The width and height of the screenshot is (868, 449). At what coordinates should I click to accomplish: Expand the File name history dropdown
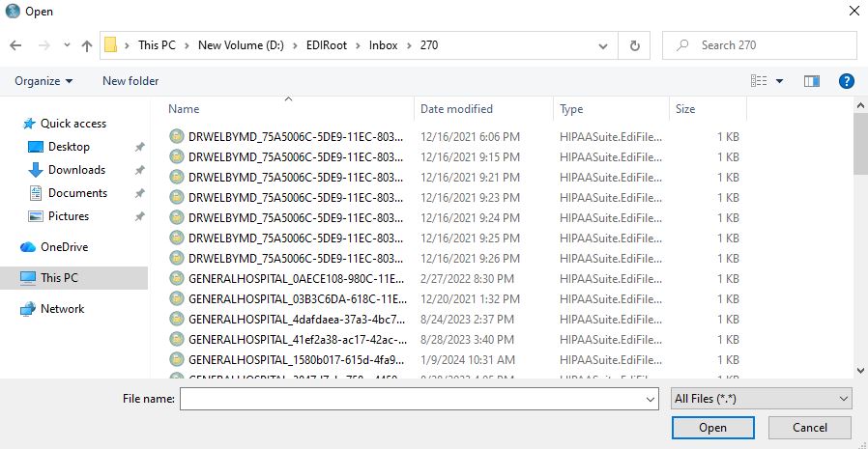pyautogui.click(x=650, y=399)
